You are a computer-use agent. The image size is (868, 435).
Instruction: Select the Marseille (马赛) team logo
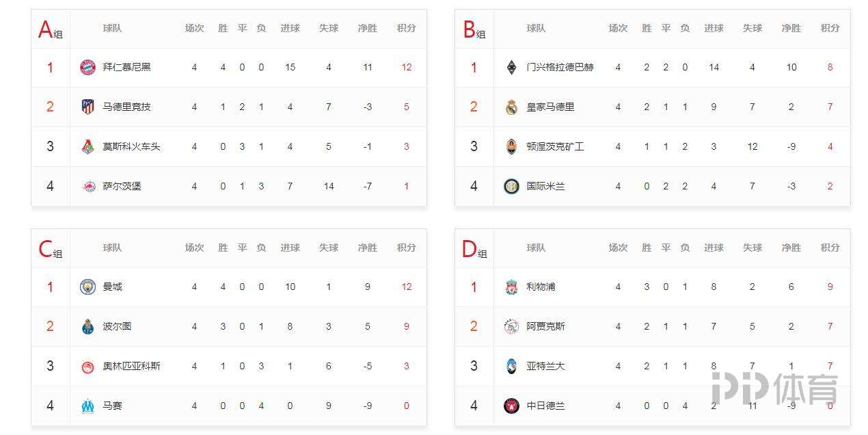click(87, 406)
